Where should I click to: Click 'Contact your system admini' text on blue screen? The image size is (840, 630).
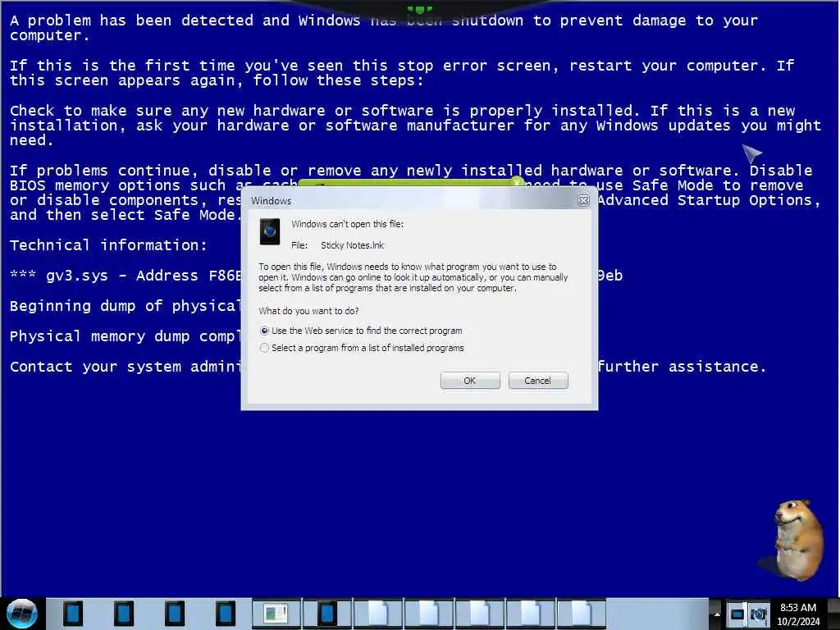click(x=126, y=367)
